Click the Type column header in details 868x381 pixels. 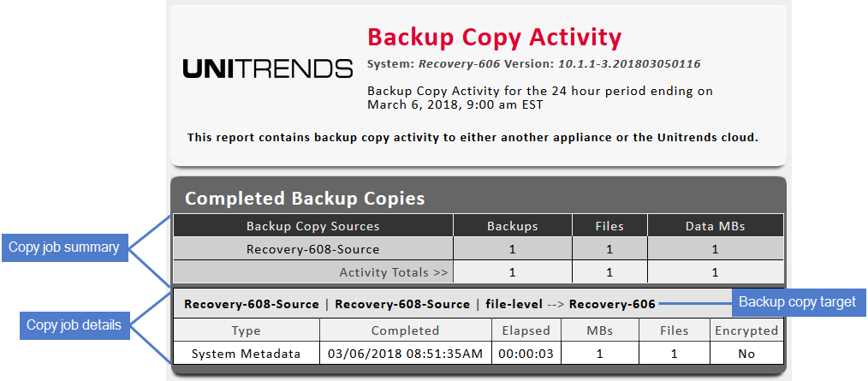(x=247, y=330)
